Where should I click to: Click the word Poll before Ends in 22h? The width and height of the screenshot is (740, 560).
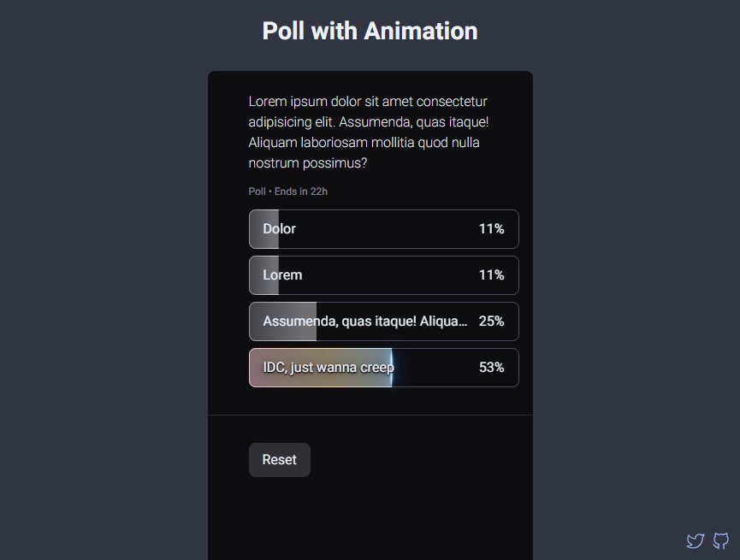tap(258, 192)
